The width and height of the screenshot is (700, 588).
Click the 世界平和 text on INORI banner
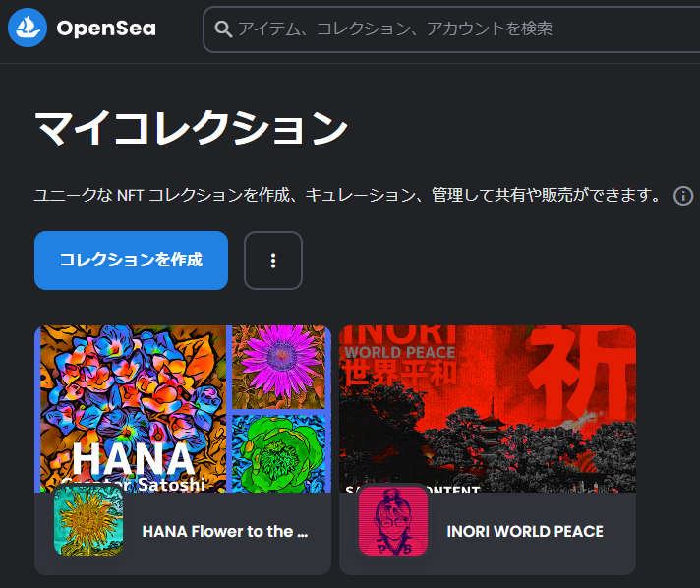coord(400,374)
